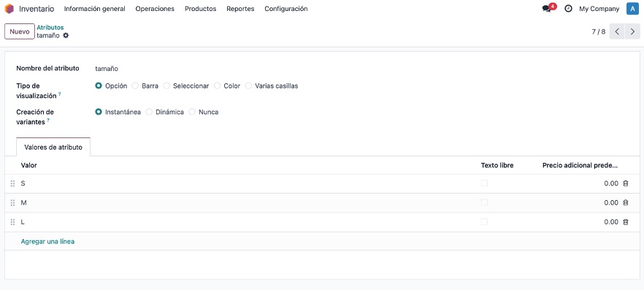Click the Valor column header
The width and height of the screenshot is (644, 290).
click(28, 165)
